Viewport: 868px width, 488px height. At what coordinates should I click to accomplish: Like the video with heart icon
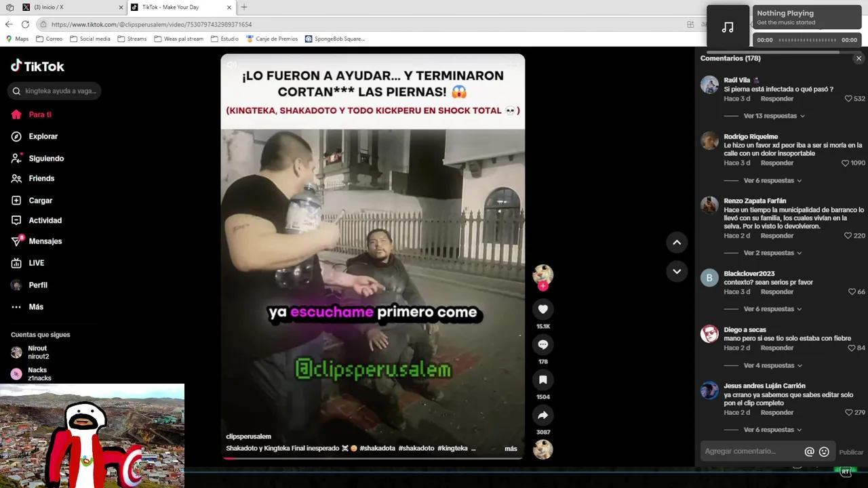point(542,309)
